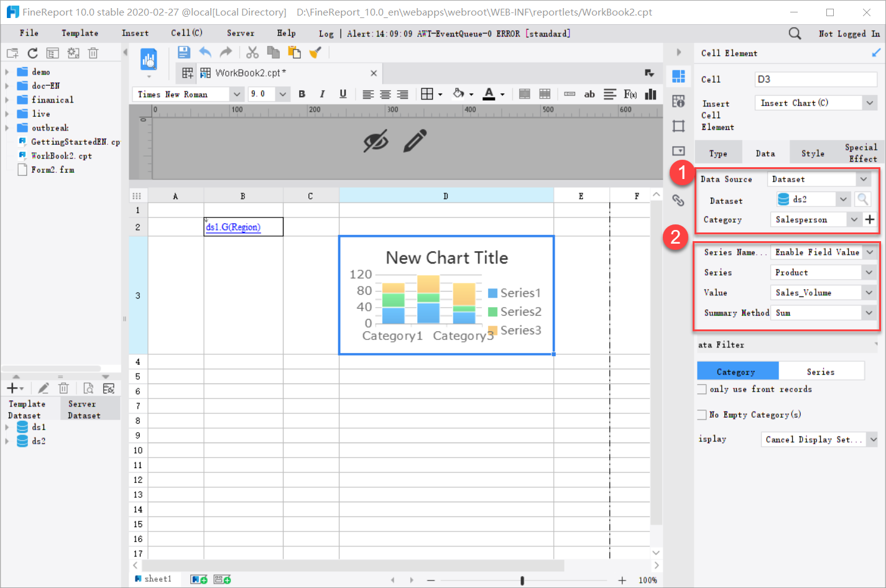Enable 'only use front records'

point(703,389)
